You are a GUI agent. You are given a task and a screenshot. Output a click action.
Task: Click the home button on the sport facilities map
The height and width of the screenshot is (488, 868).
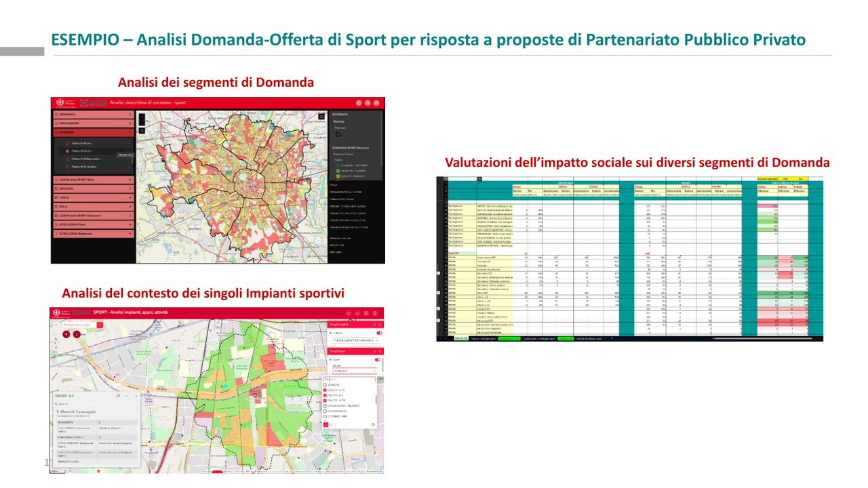coord(56,339)
